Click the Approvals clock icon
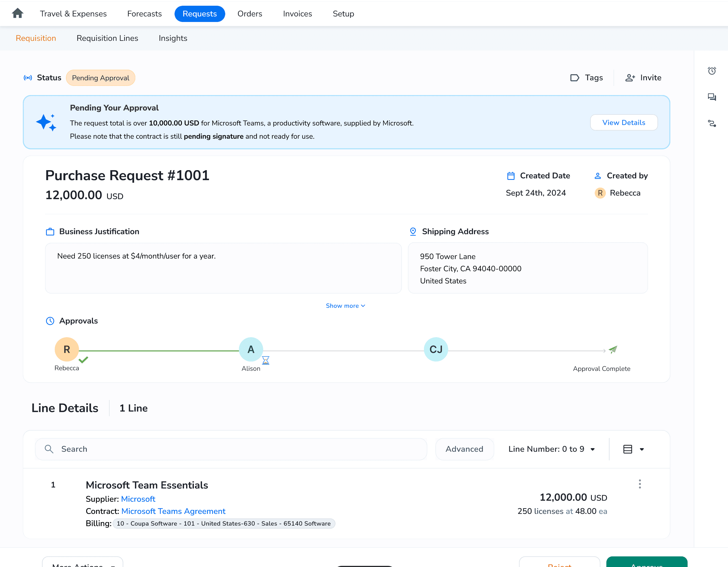 click(50, 321)
